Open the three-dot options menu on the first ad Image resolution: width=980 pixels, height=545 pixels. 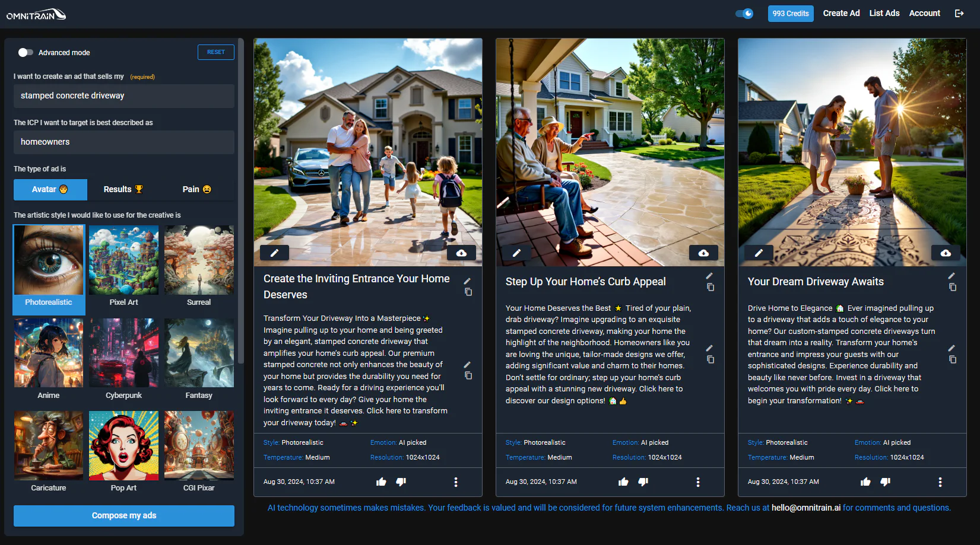[455, 482]
